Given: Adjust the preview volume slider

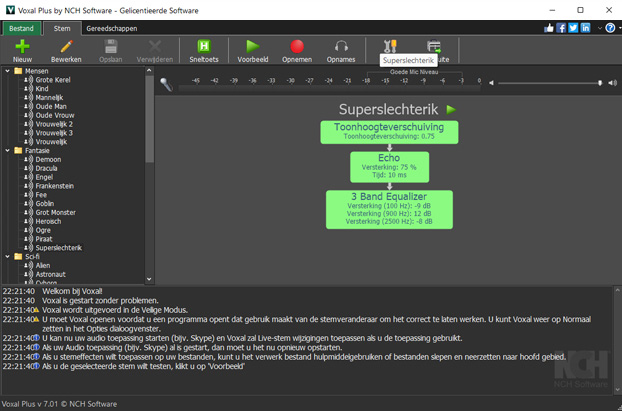Looking at the screenshot, I should [549, 83].
